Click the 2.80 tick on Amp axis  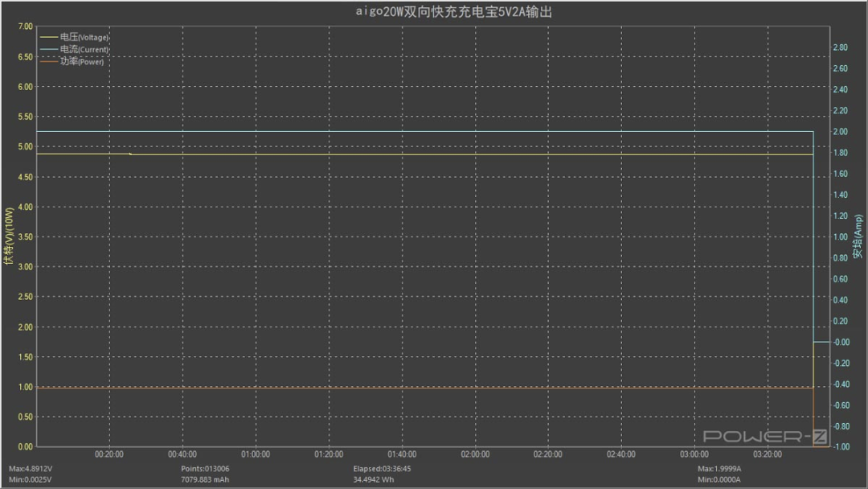841,47
